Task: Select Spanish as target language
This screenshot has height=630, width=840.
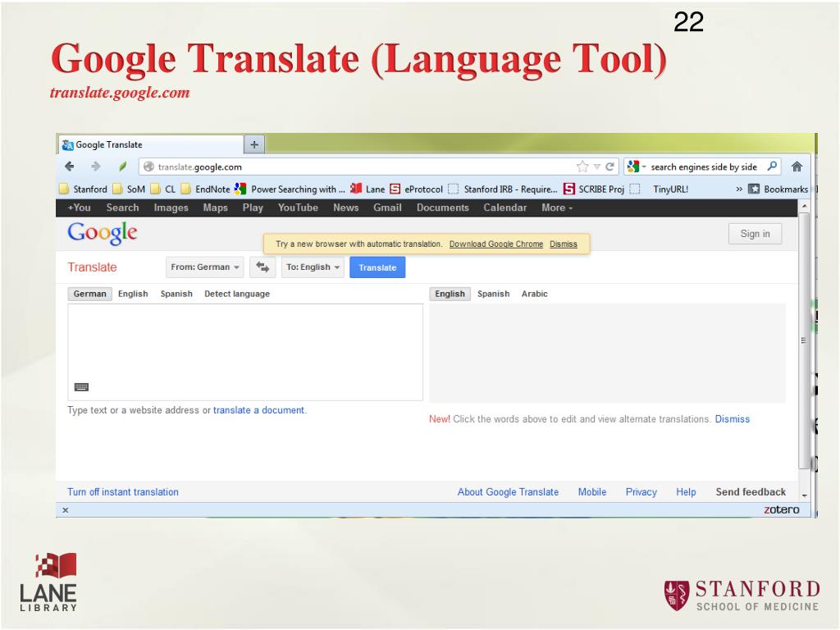Action: [493, 294]
